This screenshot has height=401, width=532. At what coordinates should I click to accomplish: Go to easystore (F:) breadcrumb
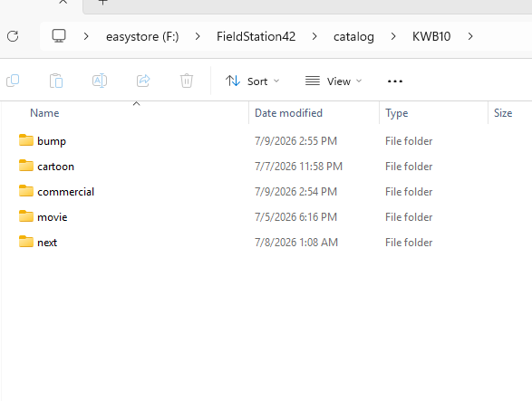(142, 36)
